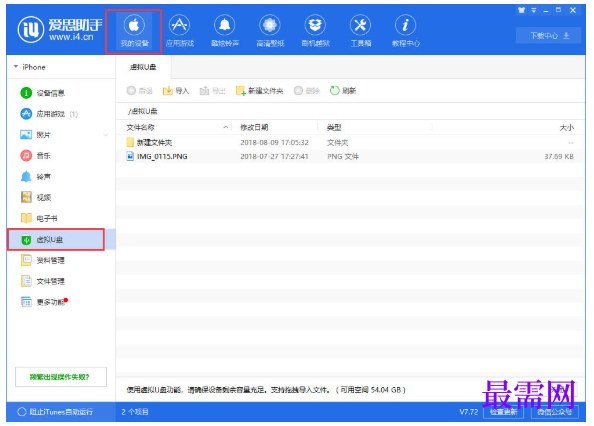Sort by the file name column header
The width and height of the screenshot is (594, 426).
tap(177, 127)
